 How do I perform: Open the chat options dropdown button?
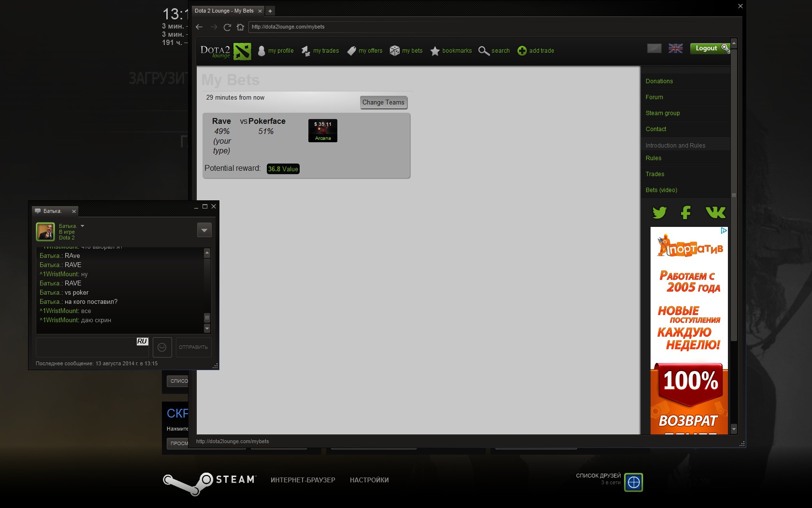(x=204, y=230)
